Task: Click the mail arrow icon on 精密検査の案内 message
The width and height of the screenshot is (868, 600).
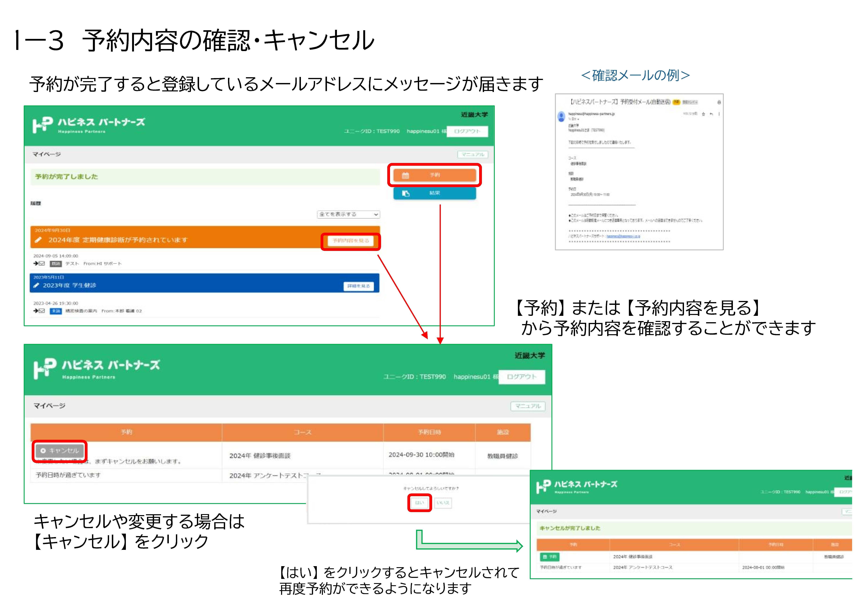Action: 39,311
